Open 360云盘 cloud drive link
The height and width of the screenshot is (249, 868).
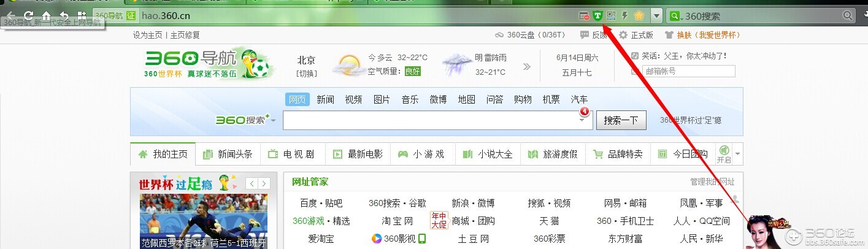(530, 35)
